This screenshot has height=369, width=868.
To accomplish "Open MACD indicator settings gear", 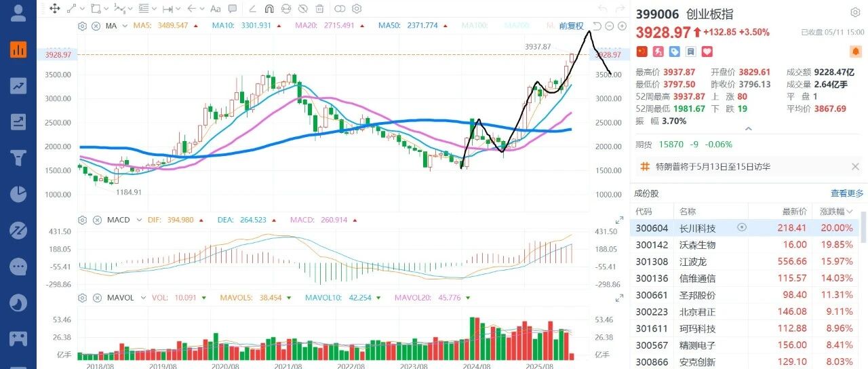I will point(83,220).
